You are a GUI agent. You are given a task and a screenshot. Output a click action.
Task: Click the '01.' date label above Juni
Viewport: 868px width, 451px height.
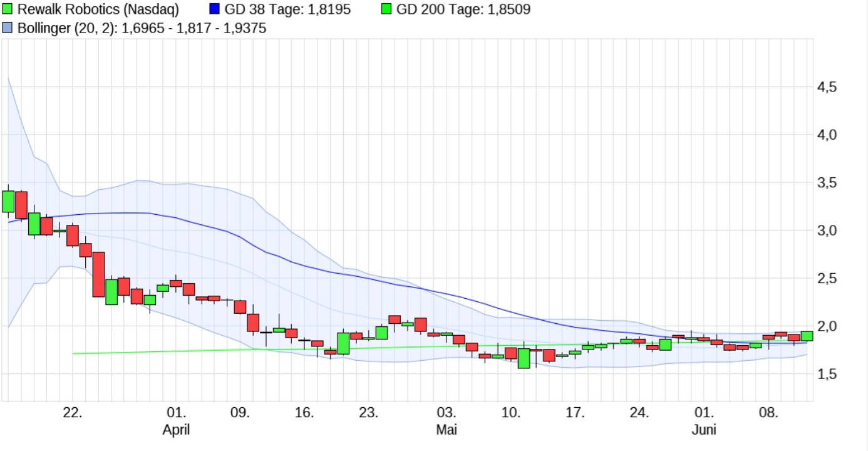click(704, 413)
